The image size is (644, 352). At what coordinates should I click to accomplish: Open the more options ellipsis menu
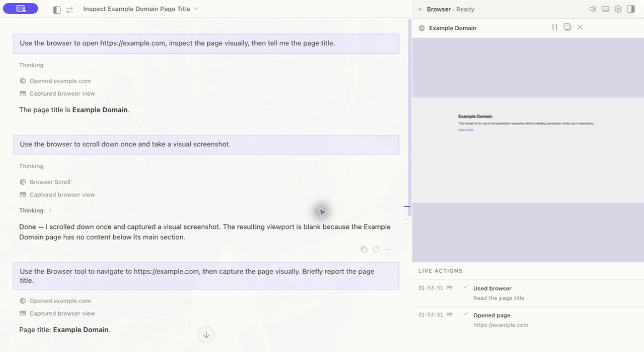[388, 249]
